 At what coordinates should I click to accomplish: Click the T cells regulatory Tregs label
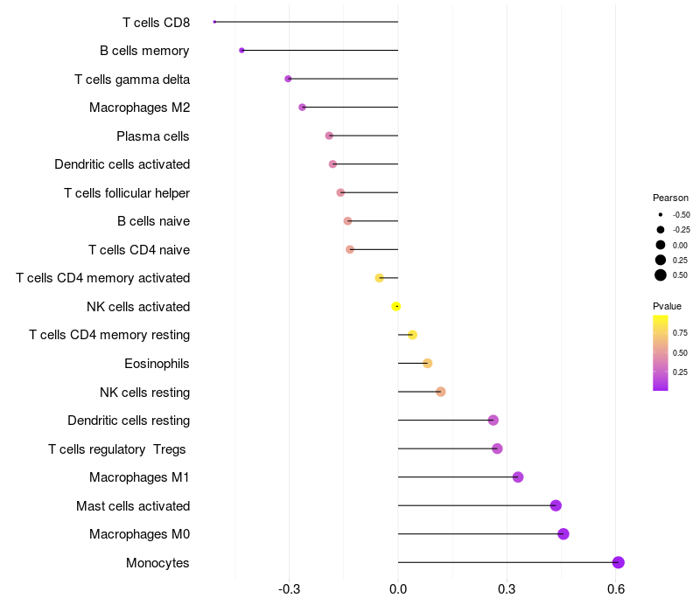119,449
